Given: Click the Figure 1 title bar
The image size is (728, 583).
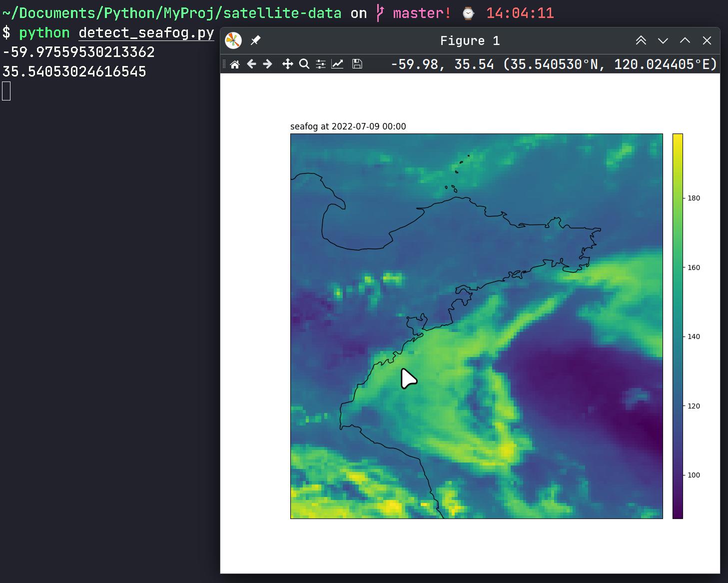Looking at the screenshot, I should (x=470, y=40).
